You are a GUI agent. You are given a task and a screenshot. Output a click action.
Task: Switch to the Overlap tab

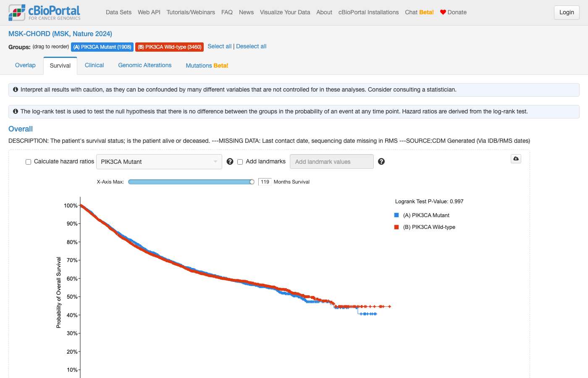[25, 66]
